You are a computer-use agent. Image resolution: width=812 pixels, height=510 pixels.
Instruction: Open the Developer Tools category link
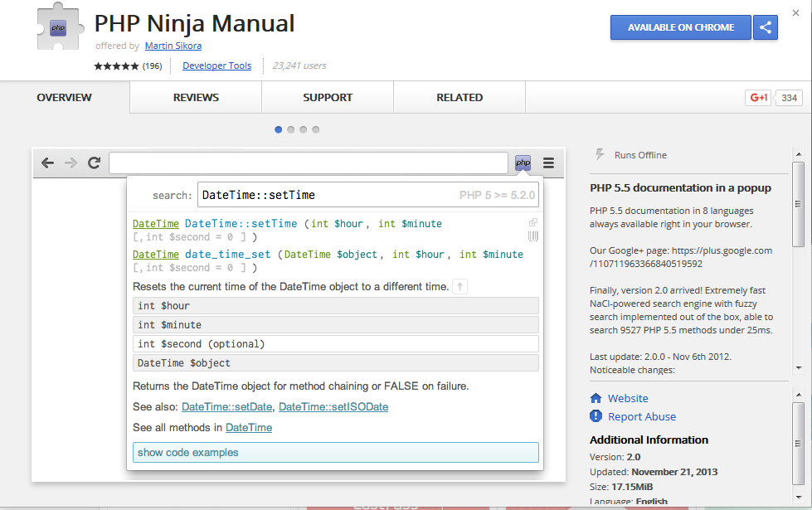(217, 66)
